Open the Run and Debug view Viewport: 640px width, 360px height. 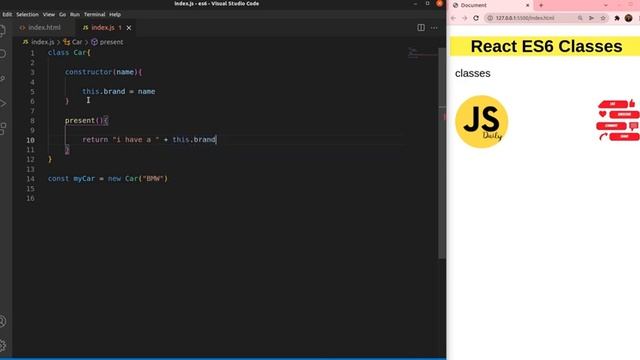2,103
